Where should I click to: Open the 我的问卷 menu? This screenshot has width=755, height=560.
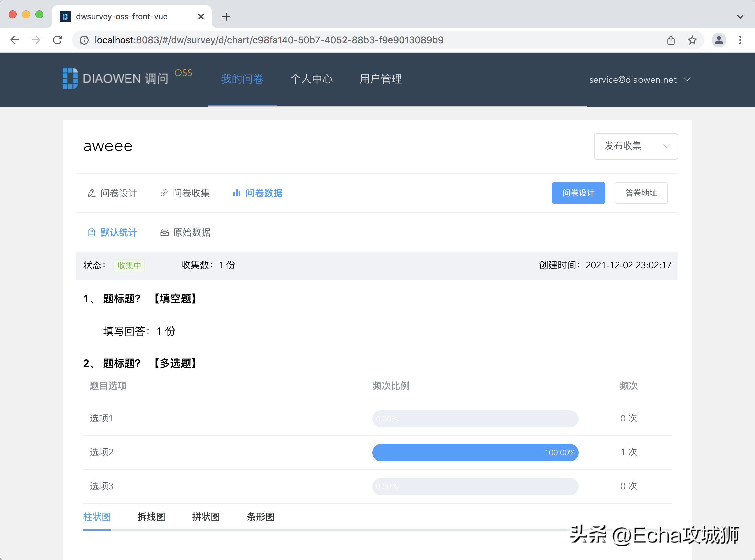point(242,79)
